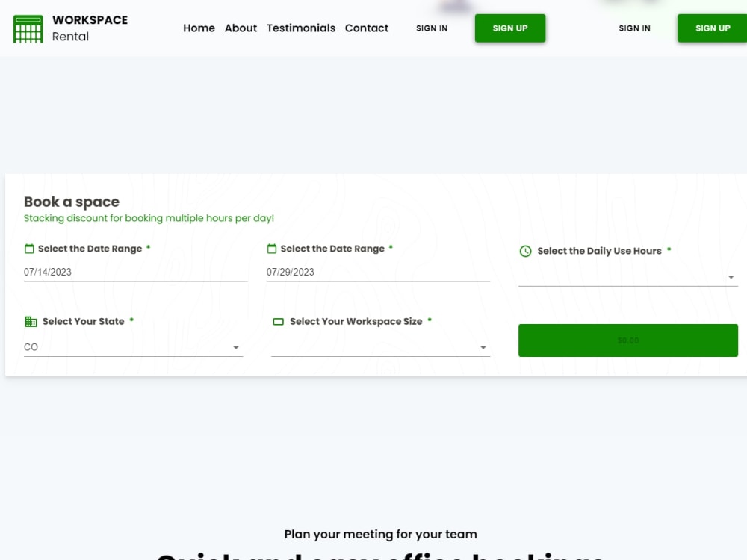The image size is (747, 560).
Task: Click the start date field showing 07/14/2023
Action: tap(136, 272)
